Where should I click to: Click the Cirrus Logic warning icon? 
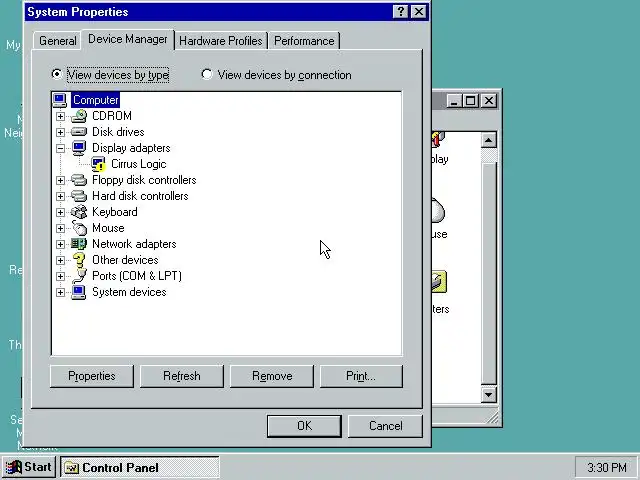pos(98,164)
